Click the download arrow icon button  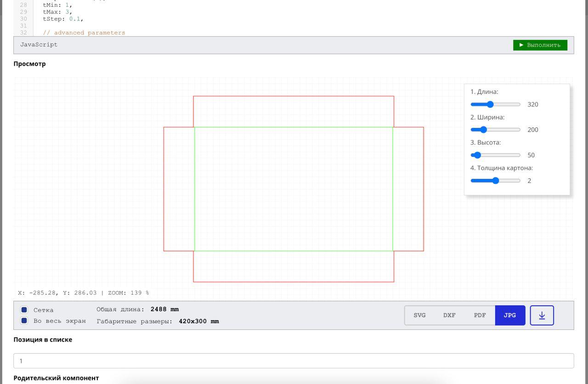542,315
